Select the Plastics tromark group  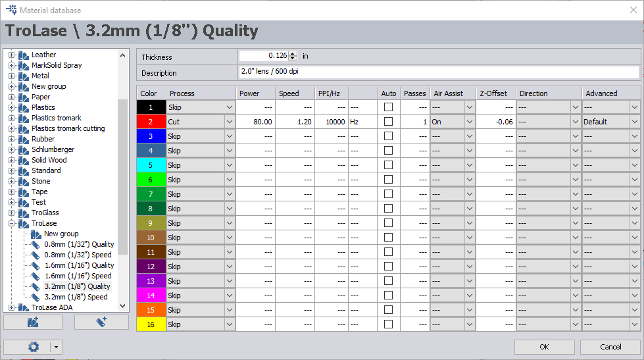(57, 118)
